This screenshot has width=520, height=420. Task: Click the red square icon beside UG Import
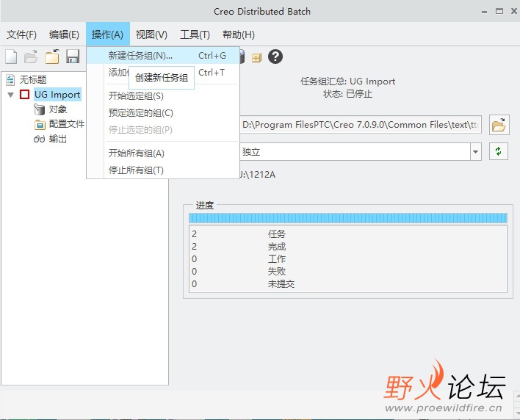[24, 95]
